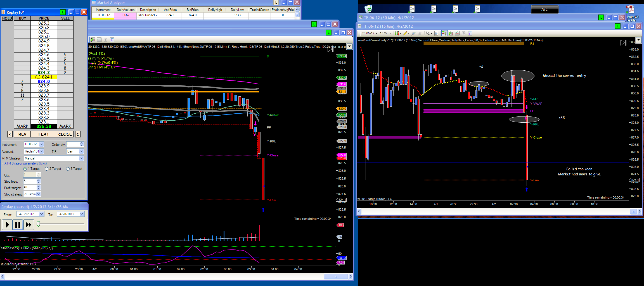Screen dimensions: 644x286
Task: Open Indicators dialog in 15 Min chart toolbar
Action: pyautogui.click(x=457, y=33)
